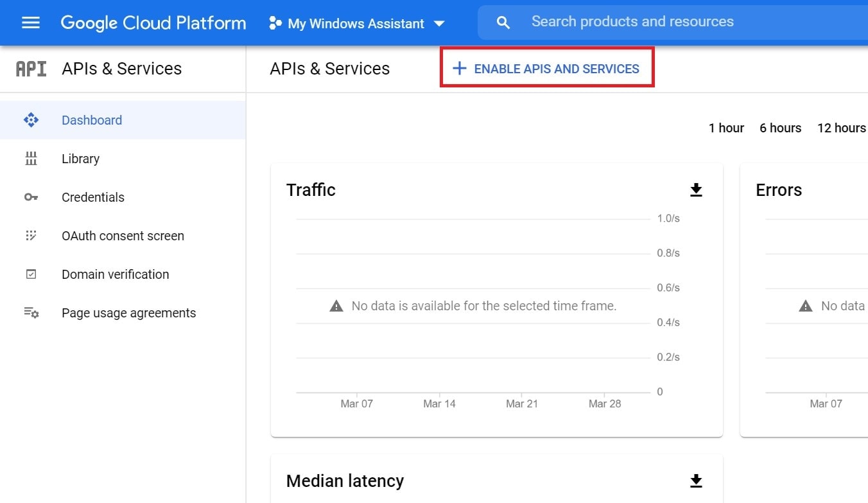Click the Mar 14 label on Traffic chart
Image resolution: width=868 pixels, height=503 pixels.
point(439,403)
